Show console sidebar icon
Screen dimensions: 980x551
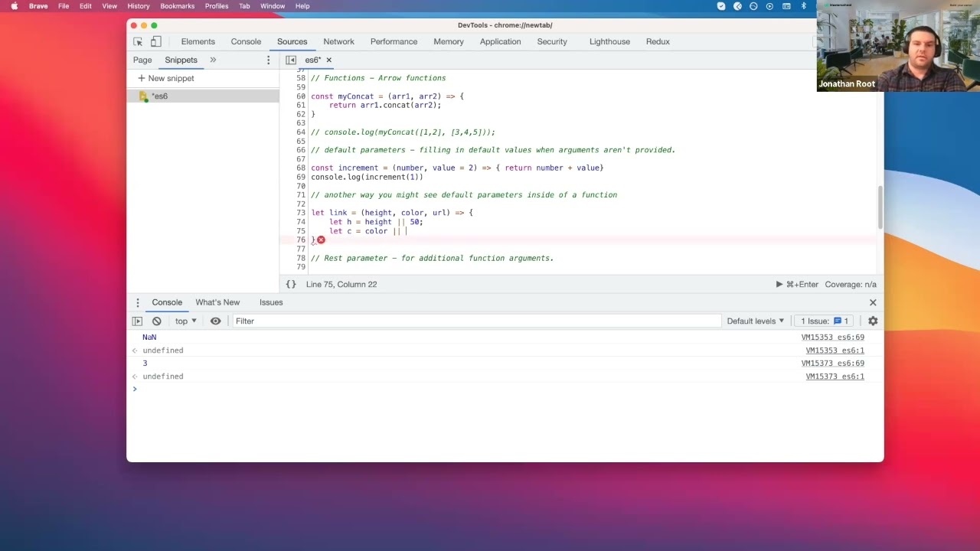click(137, 321)
